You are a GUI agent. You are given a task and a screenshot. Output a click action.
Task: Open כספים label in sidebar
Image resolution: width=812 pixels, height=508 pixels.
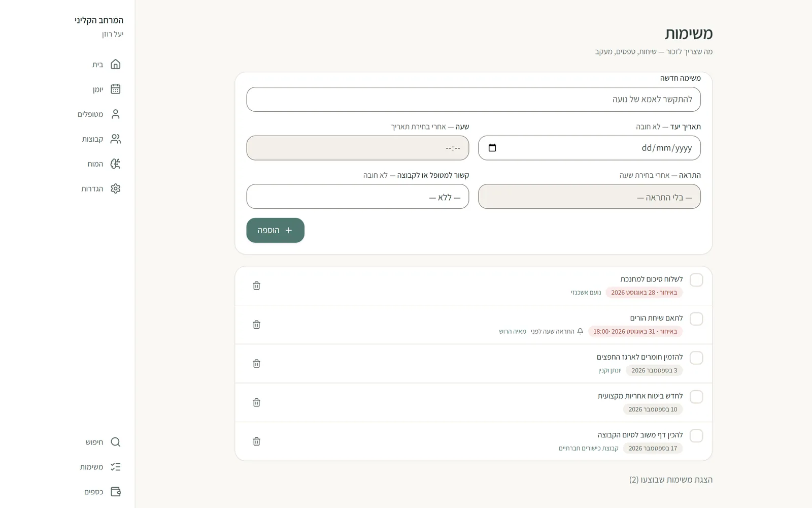(x=93, y=492)
